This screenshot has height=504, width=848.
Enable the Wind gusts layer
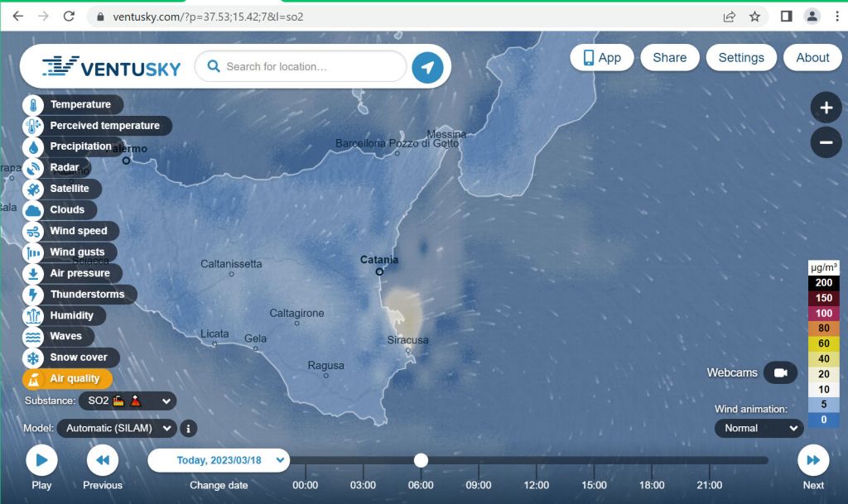(77, 252)
